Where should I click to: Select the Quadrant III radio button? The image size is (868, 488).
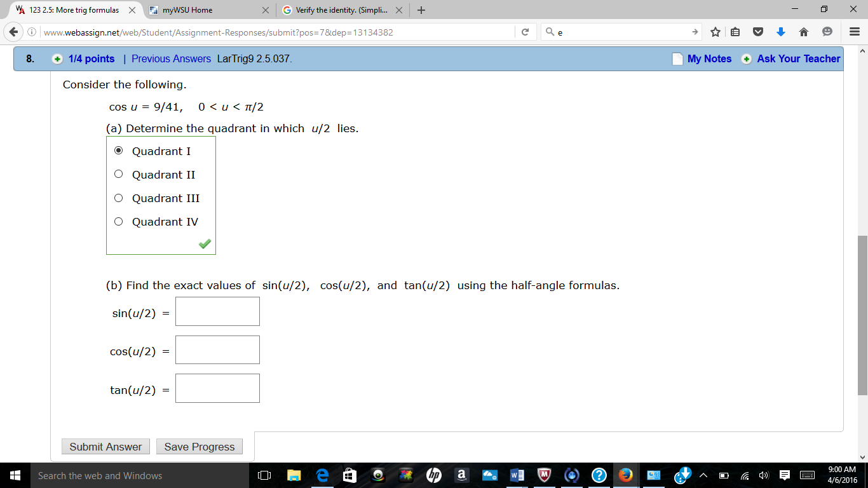click(x=118, y=198)
